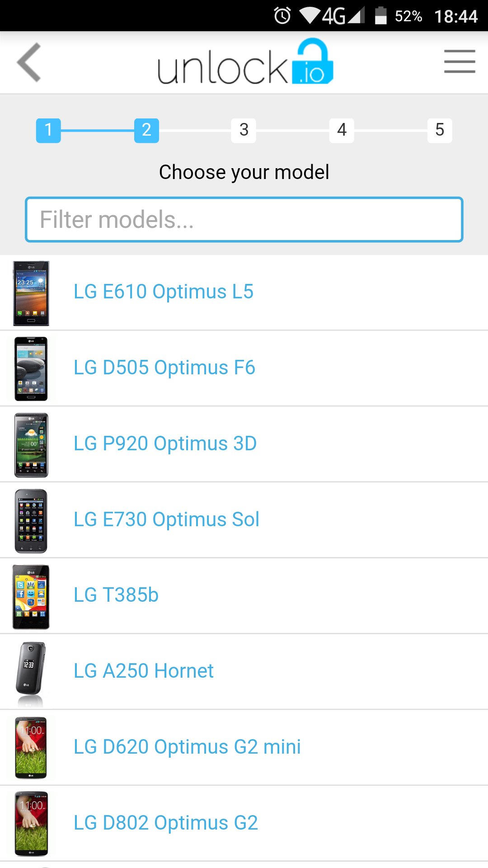
Task: Select LG D505 Optimus F6
Action: (164, 368)
